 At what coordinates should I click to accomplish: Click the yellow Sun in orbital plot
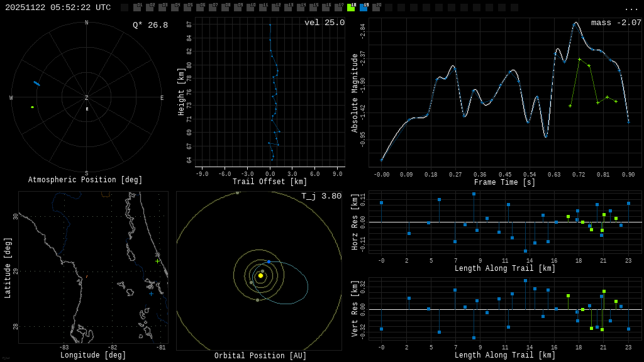pyautogui.click(x=260, y=275)
